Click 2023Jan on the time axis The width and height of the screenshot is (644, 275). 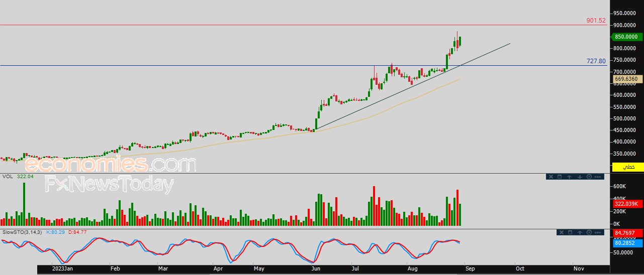point(63,268)
